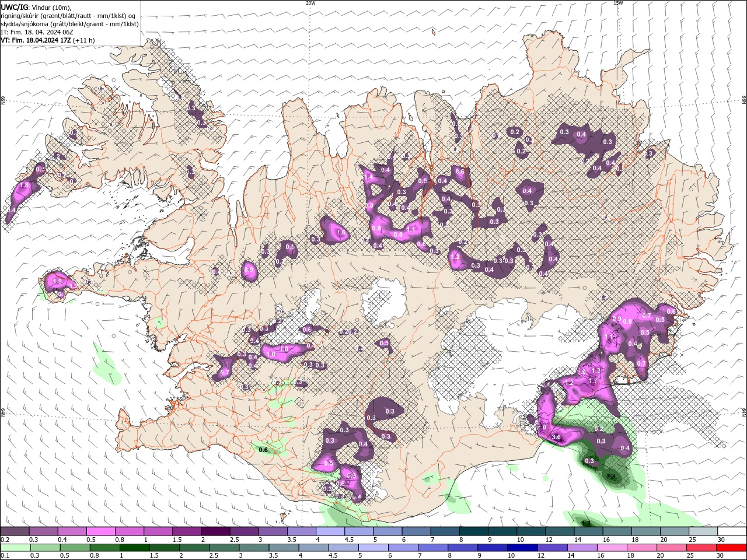Click the bold black '0.6' value on the map
The height and width of the screenshot is (560, 747).
pos(263,450)
